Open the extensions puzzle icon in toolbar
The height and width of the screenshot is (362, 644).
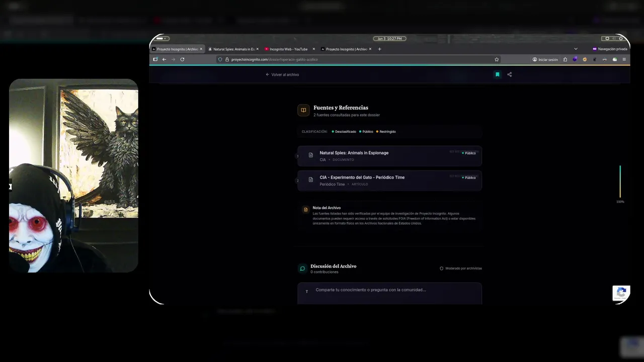[565, 59]
